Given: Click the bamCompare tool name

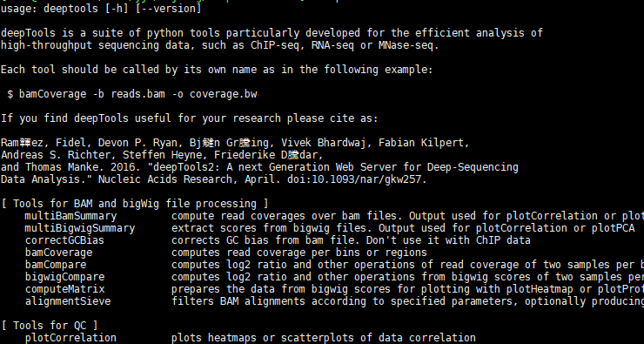Looking at the screenshot, I should [x=56, y=265].
